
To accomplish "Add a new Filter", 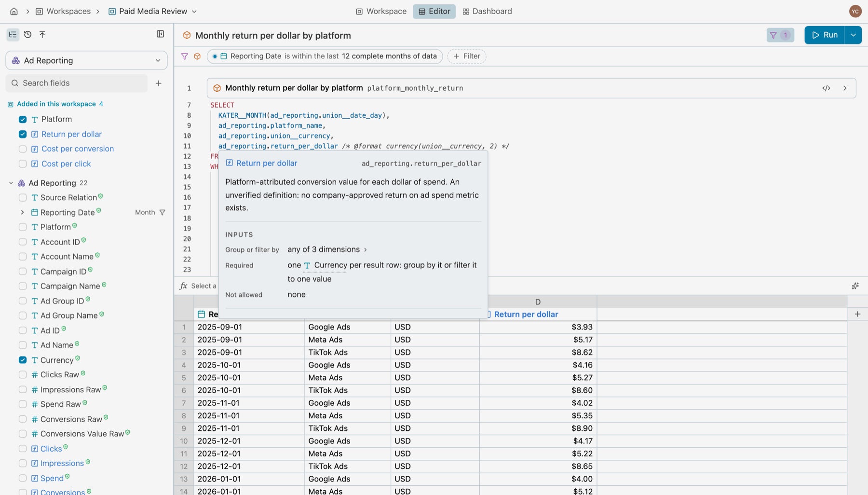I will (x=467, y=56).
